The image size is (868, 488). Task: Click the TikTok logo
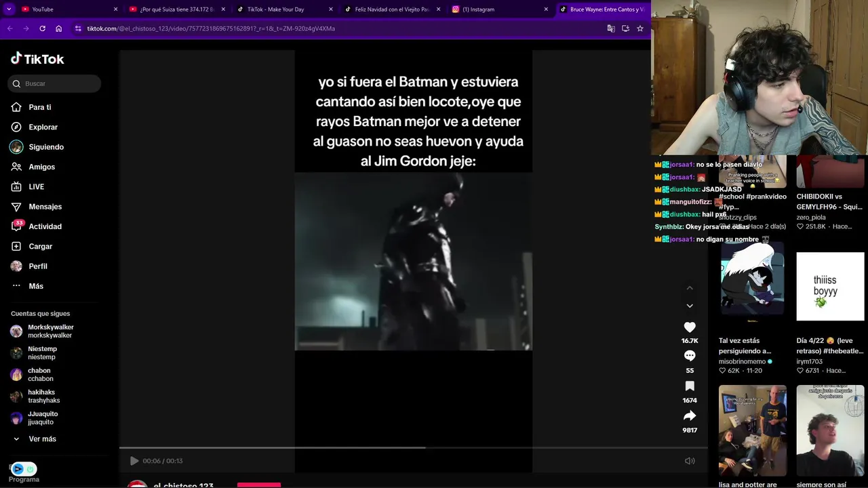pos(37,59)
